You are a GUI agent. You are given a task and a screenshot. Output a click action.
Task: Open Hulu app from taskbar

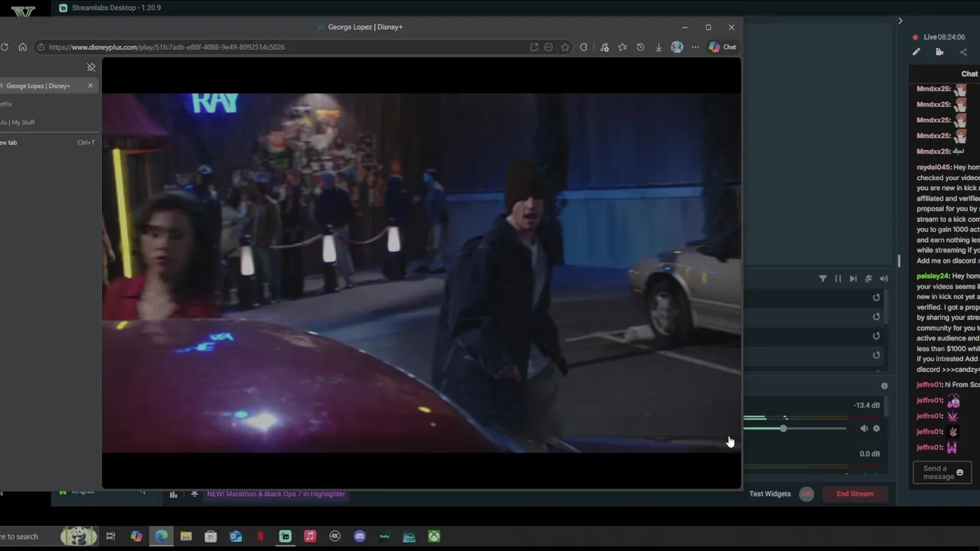tap(384, 536)
